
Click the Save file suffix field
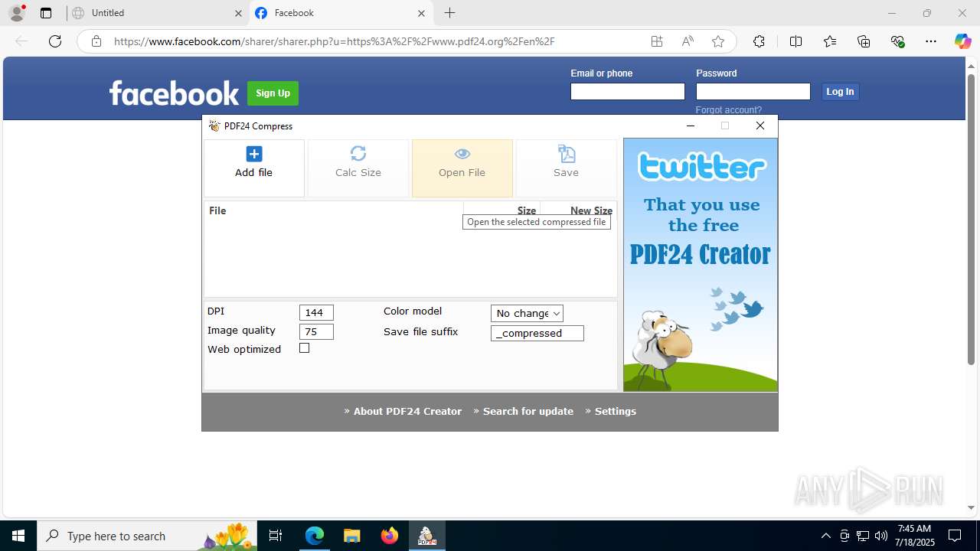click(x=537, y=333)
